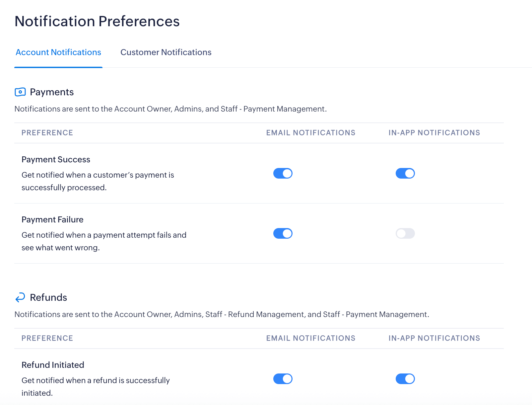
Task: Turn off in-app notifications for Payment Success
Action: pos(405,173)
